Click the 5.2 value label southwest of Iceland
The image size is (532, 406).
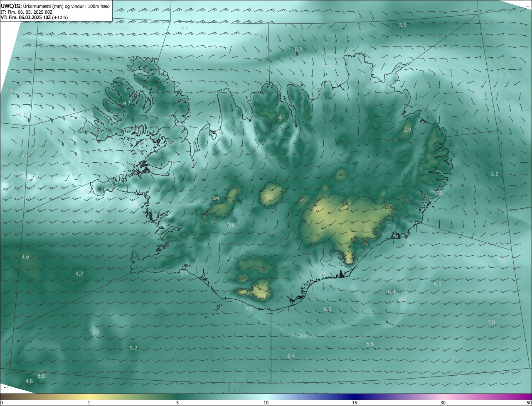click(133, 348)
